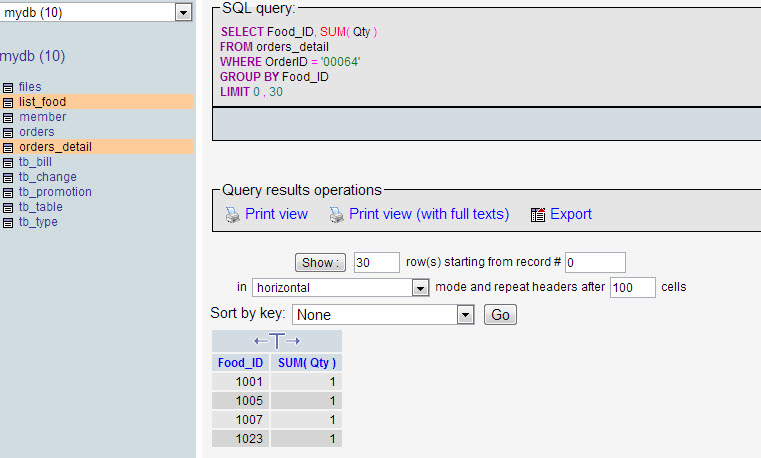Click the printer icon for full texts view
The width and height of the screenshot is (761, 458).
click(336, 214)
